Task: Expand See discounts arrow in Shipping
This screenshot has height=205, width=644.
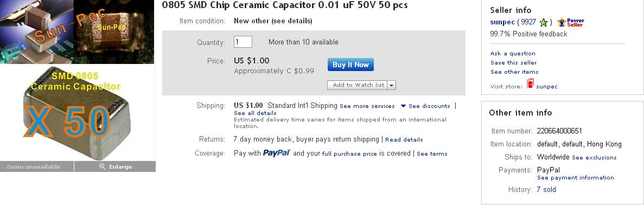Action: tap(403, 106)
